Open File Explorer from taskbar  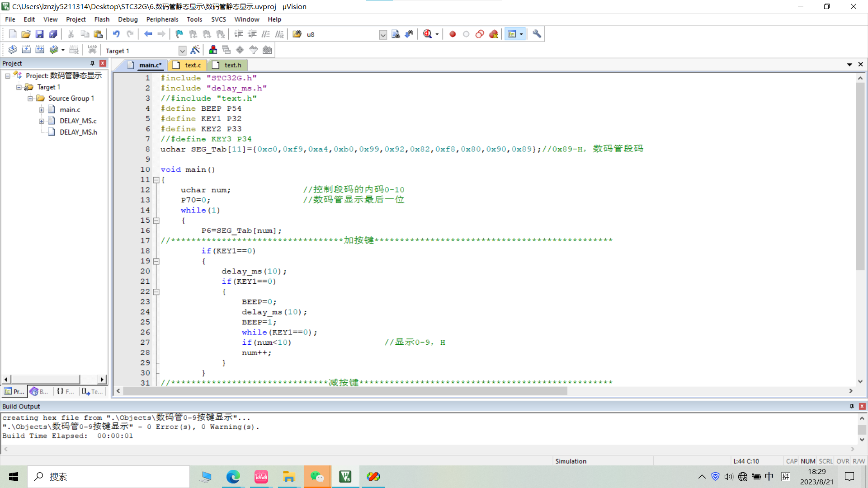(x=289, y=477)
